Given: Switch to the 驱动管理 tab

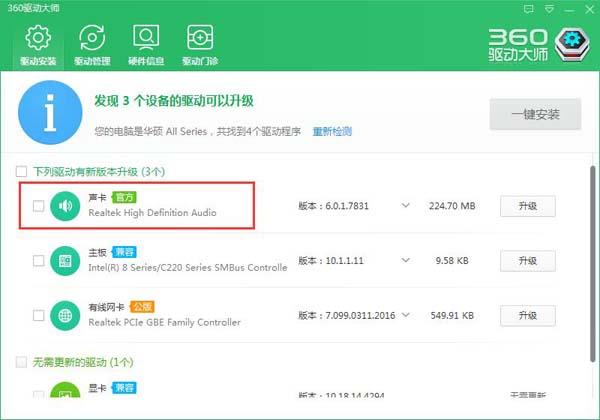Looking at the screenshot, I should 92,45.
